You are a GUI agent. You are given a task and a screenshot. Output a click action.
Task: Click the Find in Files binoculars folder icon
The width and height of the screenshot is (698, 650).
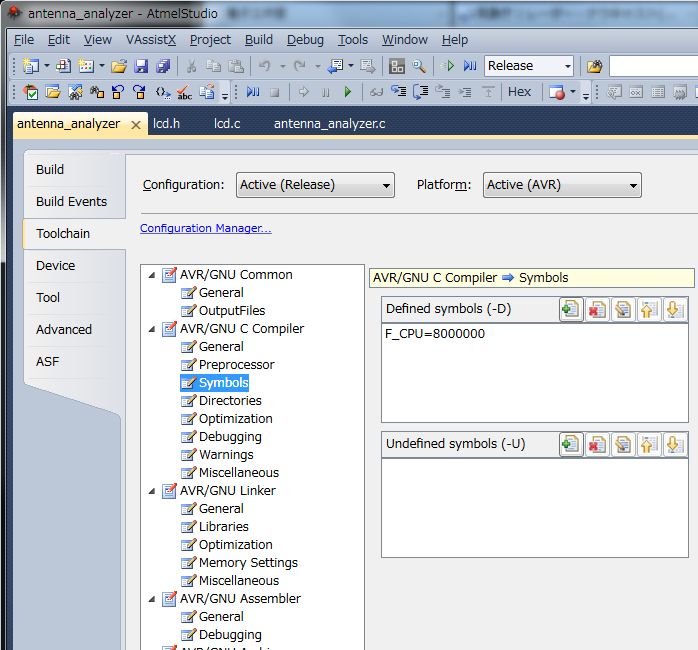point(595,66)
